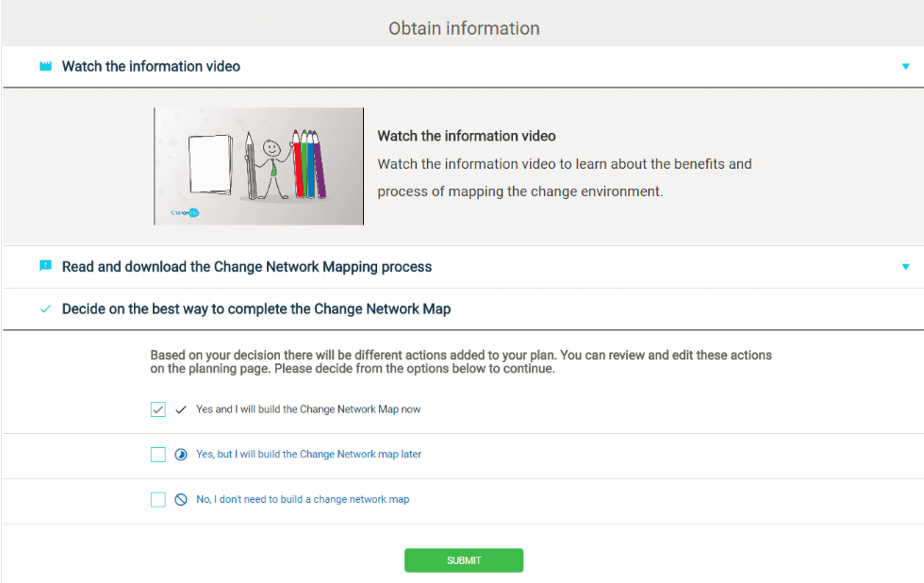Click the logo in the video thumbnail corner
924x583 pixels.
coord(185,213)
